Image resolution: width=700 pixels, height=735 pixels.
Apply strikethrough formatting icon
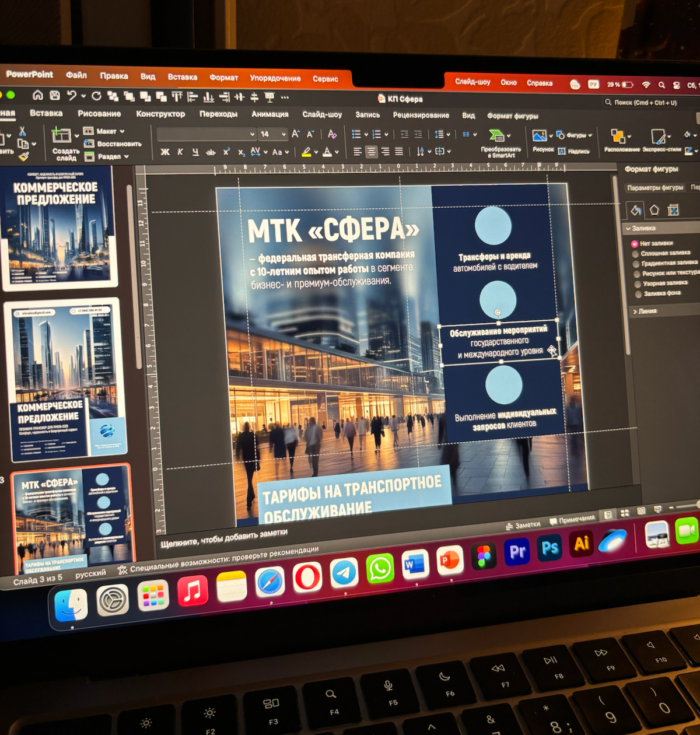211,152
